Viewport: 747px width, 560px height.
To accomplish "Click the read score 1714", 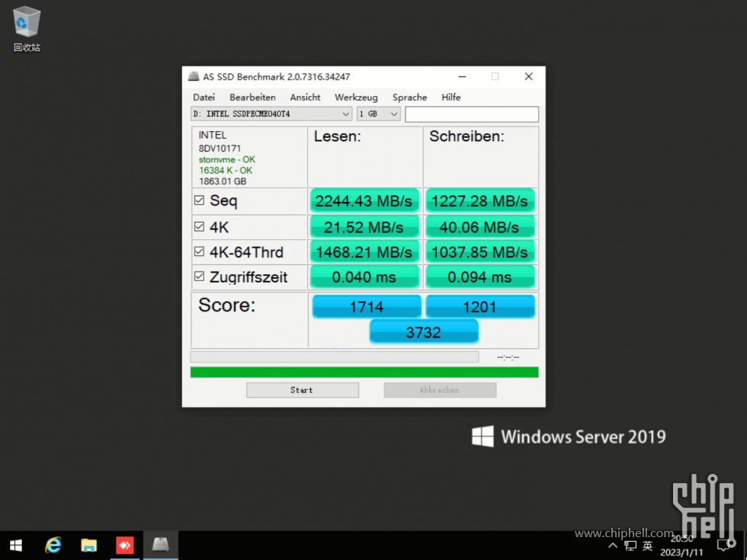I will point(367,306).
